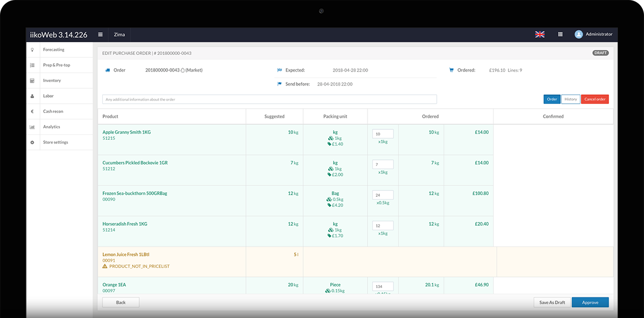Click the quantity field showing 24
Image resolution: width=644 pixels, height=318 pixels.
[383, 195]
